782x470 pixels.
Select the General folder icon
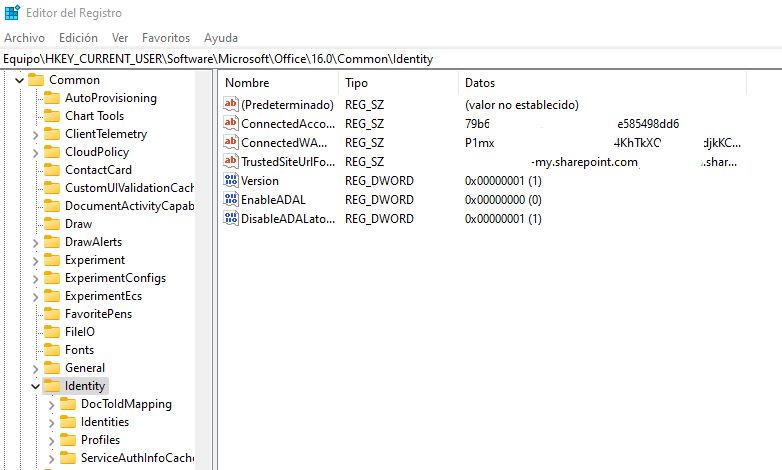(52, 368)
